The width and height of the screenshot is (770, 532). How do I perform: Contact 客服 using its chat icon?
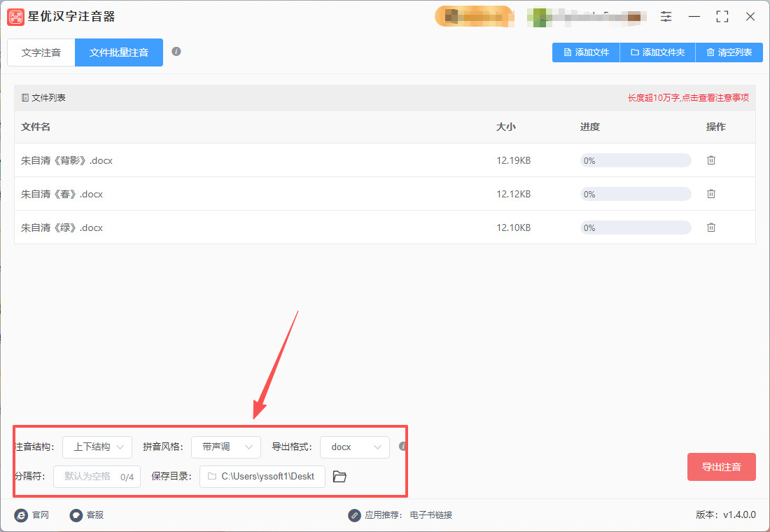click(76, 514)
